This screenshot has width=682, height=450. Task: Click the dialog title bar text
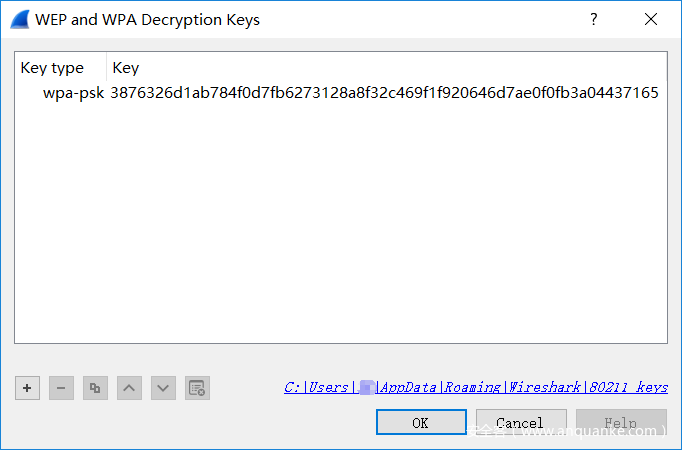tap(147, 19)
